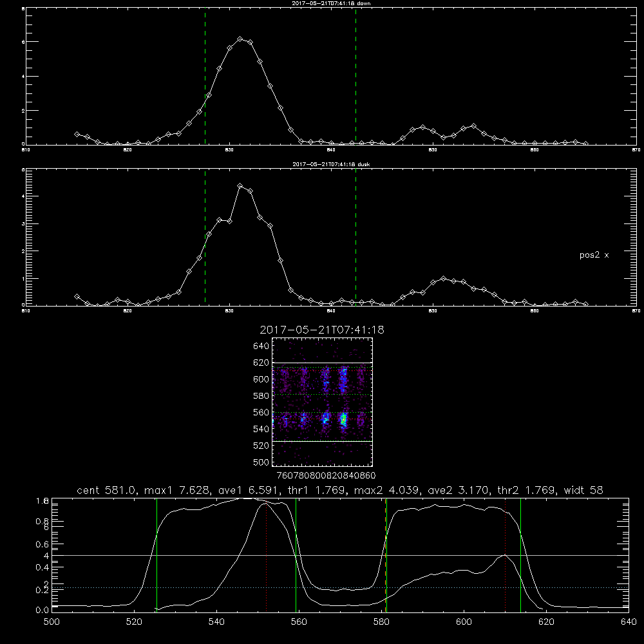The height and width of the screenshot is (644, 644).
Task: Click red dotted vertical line near 552 in bottom plot
Action: 267,554
